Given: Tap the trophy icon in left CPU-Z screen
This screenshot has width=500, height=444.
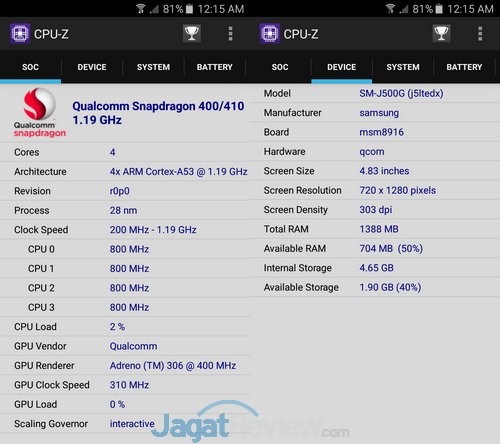Looking at the screenshot, I should (192, 33).
